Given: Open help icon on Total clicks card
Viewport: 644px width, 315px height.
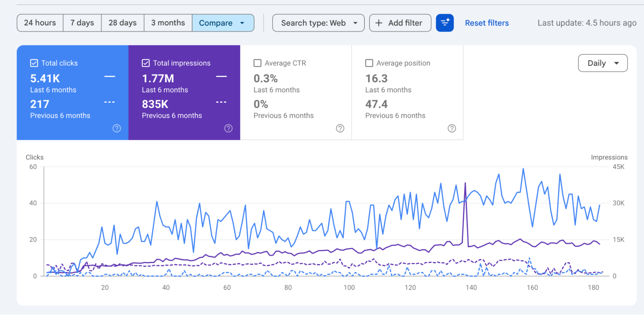Looking at the screenshot, I should [x=117, y=128].
